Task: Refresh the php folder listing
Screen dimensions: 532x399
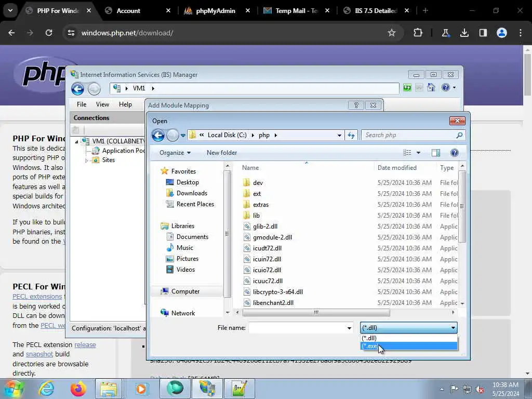Action: click(351, 135)
